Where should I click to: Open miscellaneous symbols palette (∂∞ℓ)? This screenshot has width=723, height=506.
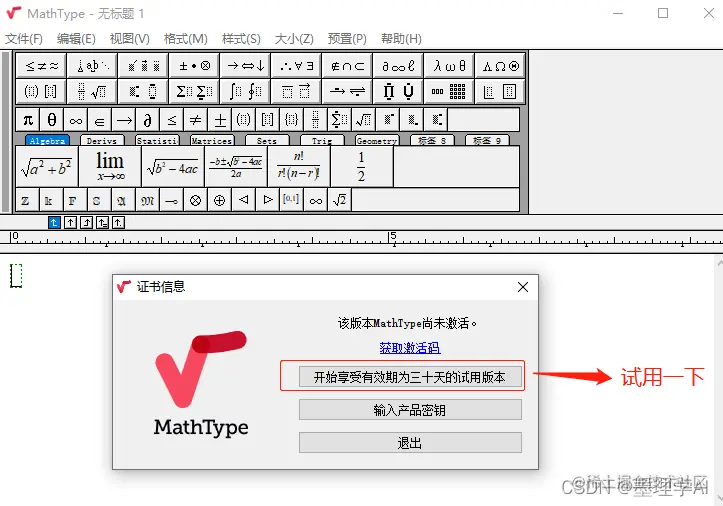398,65
